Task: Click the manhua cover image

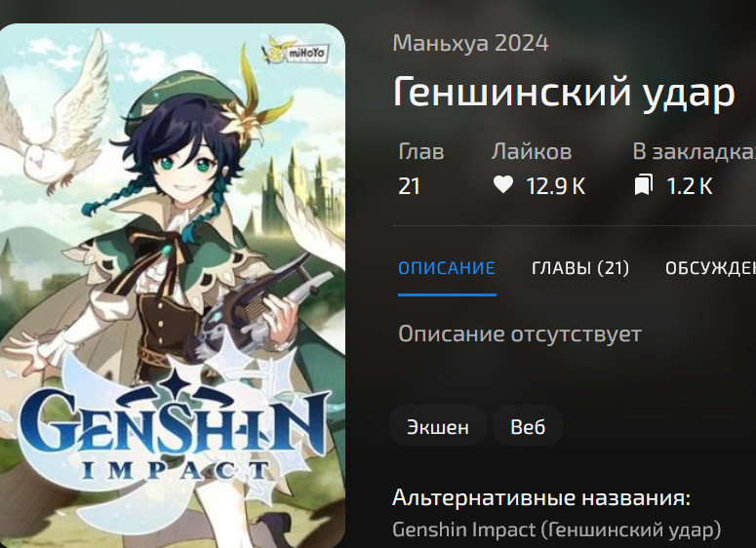Action: click(172, 286)
